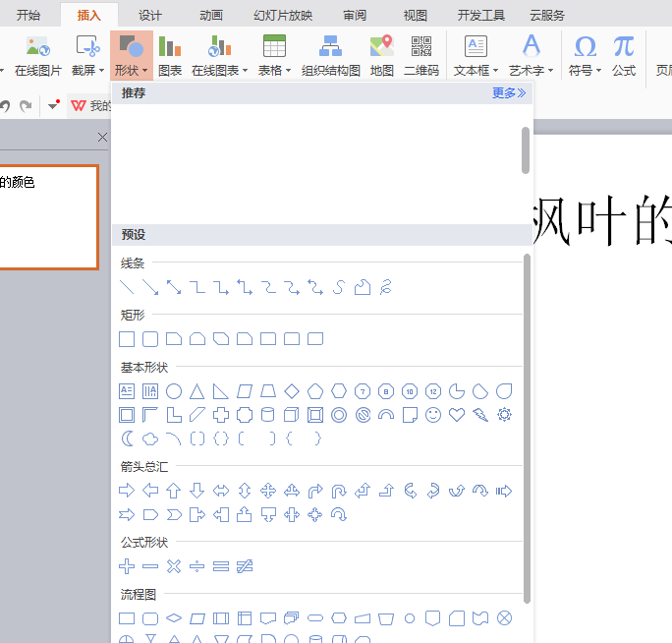This screenshot has height=643, width=672.
Task: Open the 云服务 tab
Action: click(x=547, y=16)
